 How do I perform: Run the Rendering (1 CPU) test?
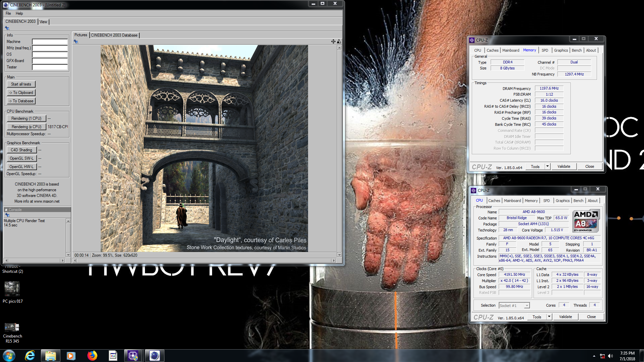pos(26,118)
